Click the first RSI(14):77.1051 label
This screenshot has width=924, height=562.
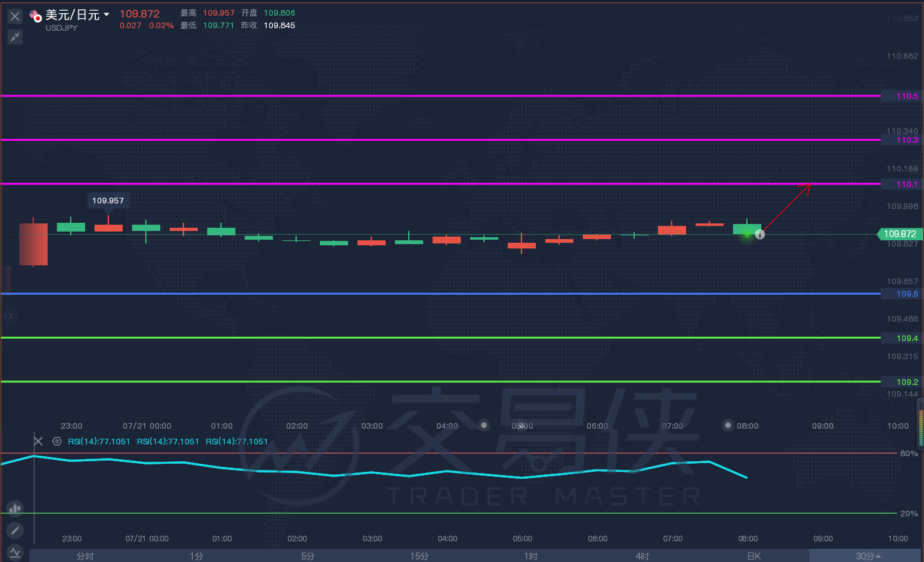[x=99, y=441]
